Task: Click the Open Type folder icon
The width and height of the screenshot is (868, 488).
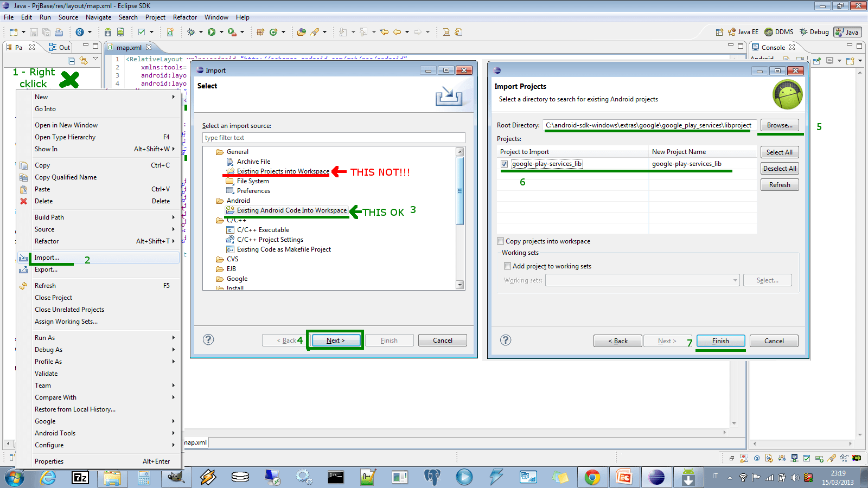Action: (302, 32)
